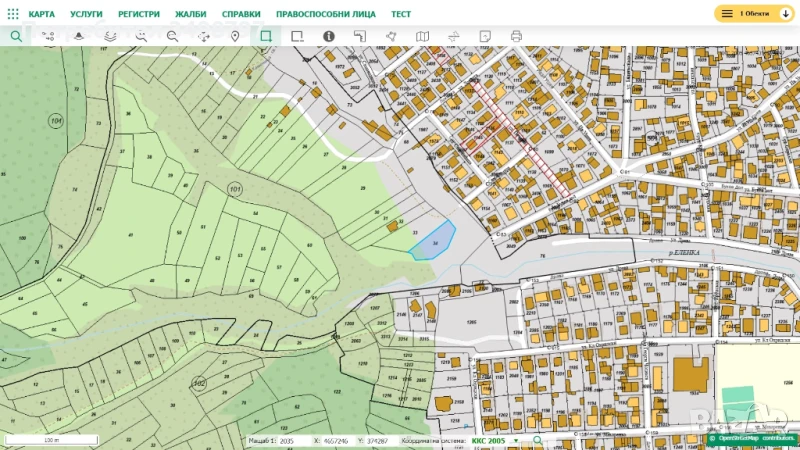Click the location pin marker tool
800x450 pixels.
(x=235, y=36)
